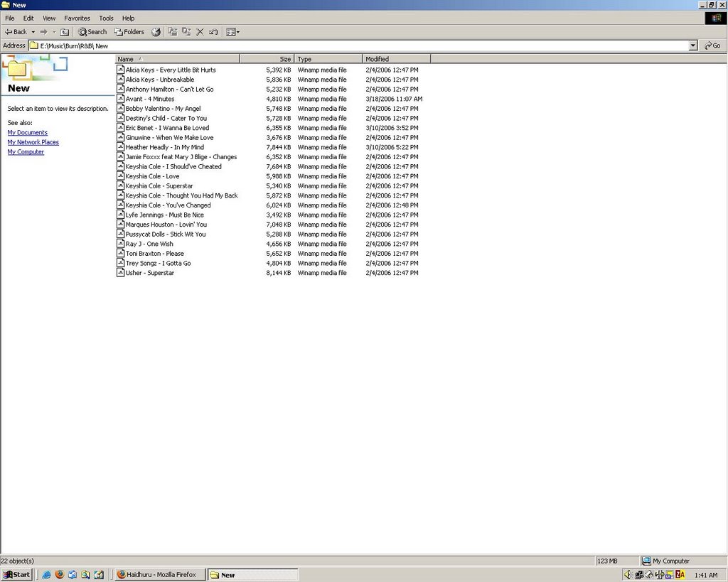Viewport: 728px width, 582px height.
Task: Open the Edit menu
Action: pos(28,18)
